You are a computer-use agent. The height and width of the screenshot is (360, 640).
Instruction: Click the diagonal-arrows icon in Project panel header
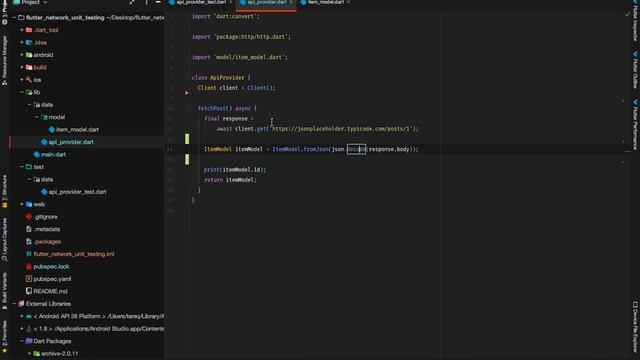pyautogui.click(x=132, y=2)
